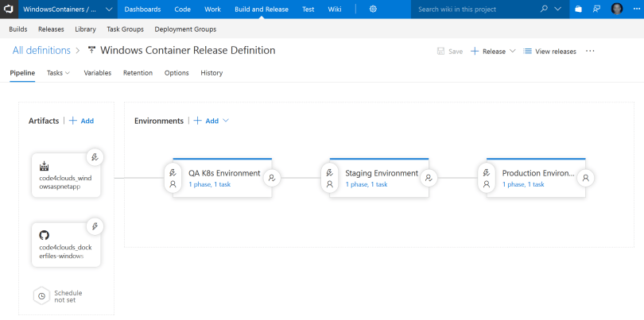Image resolution: width=644 pixels, height=320 pixels.
Task: Expand the WindowsContainers project selector
Action: [x=109, y=9]
